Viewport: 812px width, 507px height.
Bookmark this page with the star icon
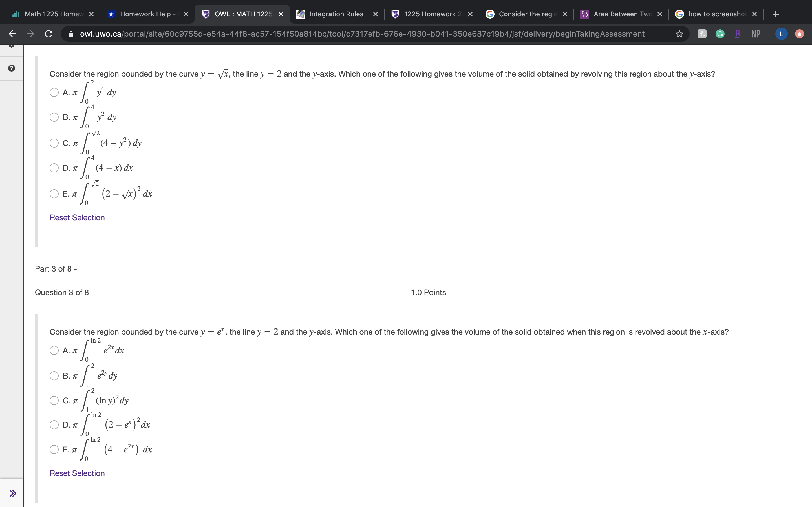679,34
